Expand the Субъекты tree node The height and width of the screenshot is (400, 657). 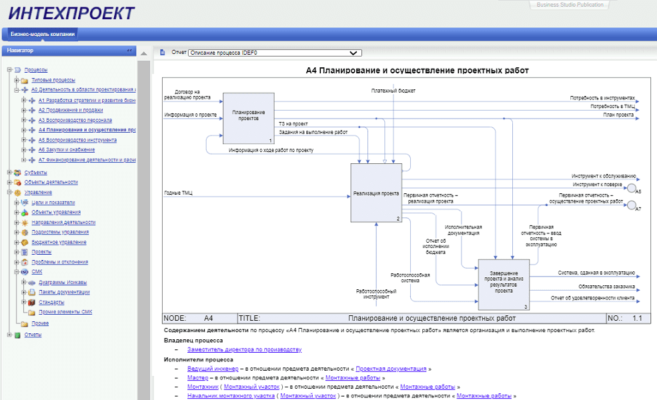coord(9,173)
